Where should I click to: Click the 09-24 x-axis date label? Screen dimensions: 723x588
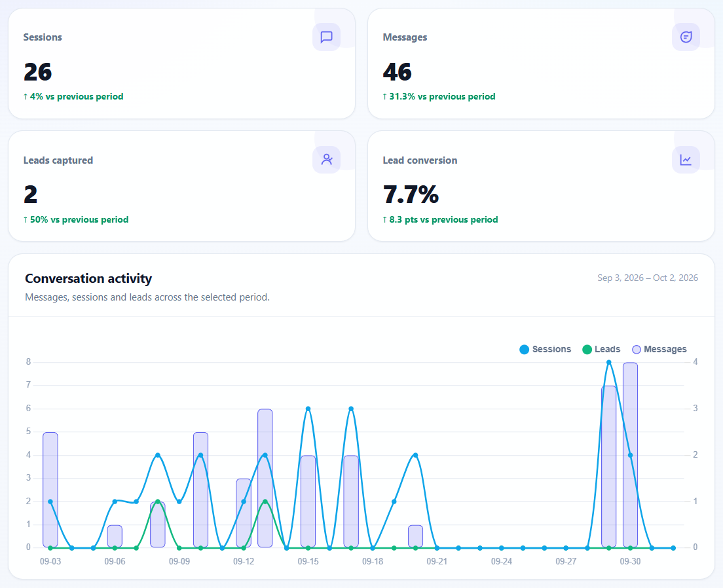[x=501, y=561]
